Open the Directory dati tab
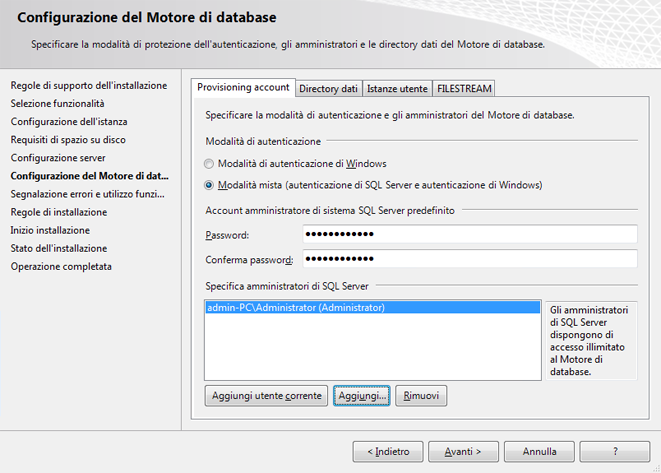The image size is (661, 473). click(328, 89)
